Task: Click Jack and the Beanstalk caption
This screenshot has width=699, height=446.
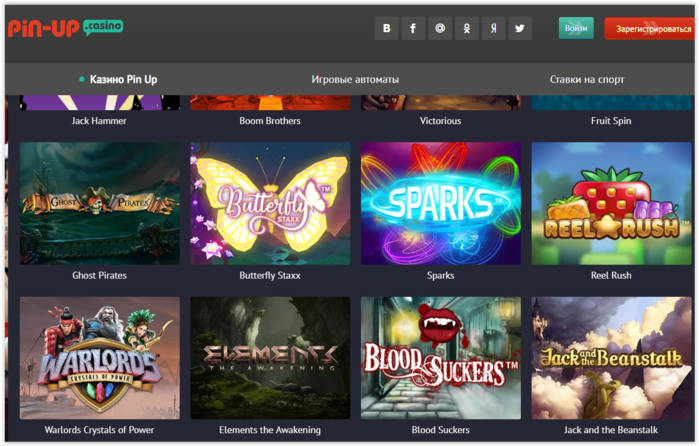Action: 611,430
